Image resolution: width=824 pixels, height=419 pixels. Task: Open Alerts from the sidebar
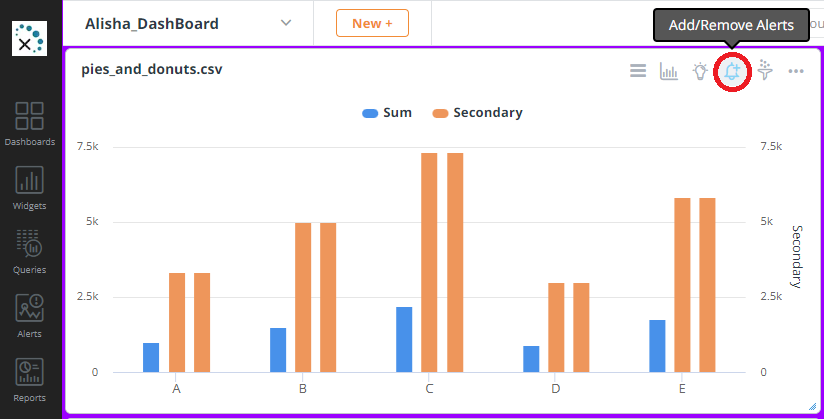click(x=30, y=315)
